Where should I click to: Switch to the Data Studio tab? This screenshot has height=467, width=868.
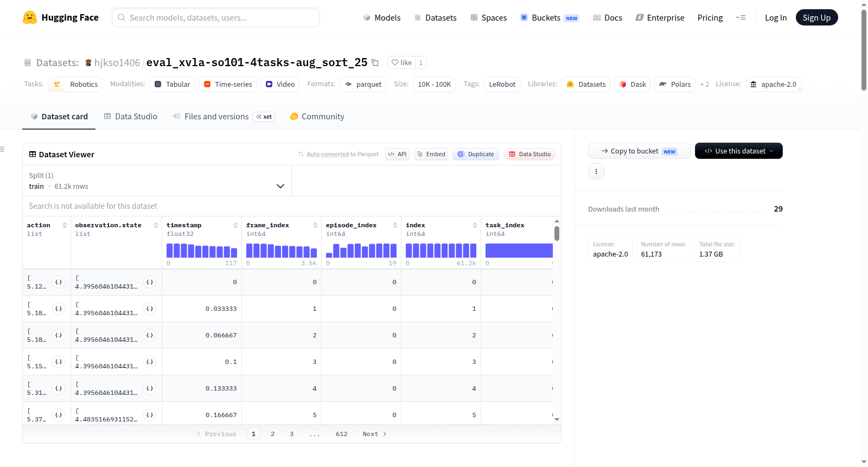pos(131,117)
